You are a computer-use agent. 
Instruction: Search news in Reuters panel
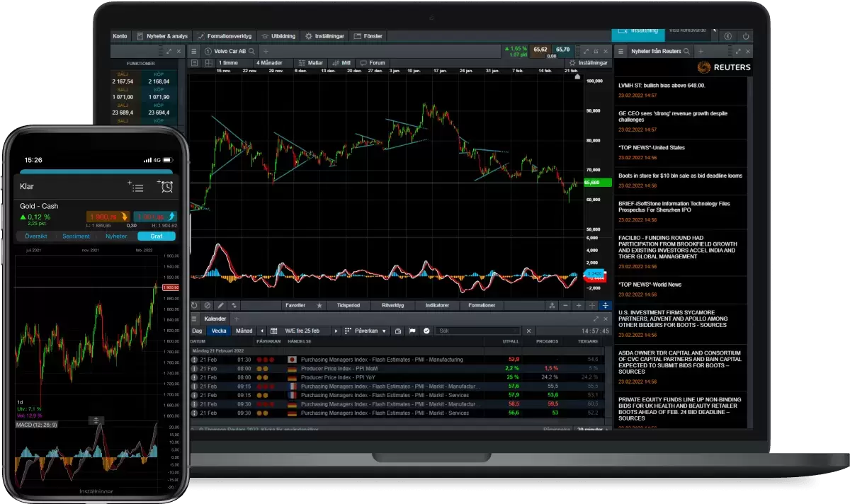688,51
